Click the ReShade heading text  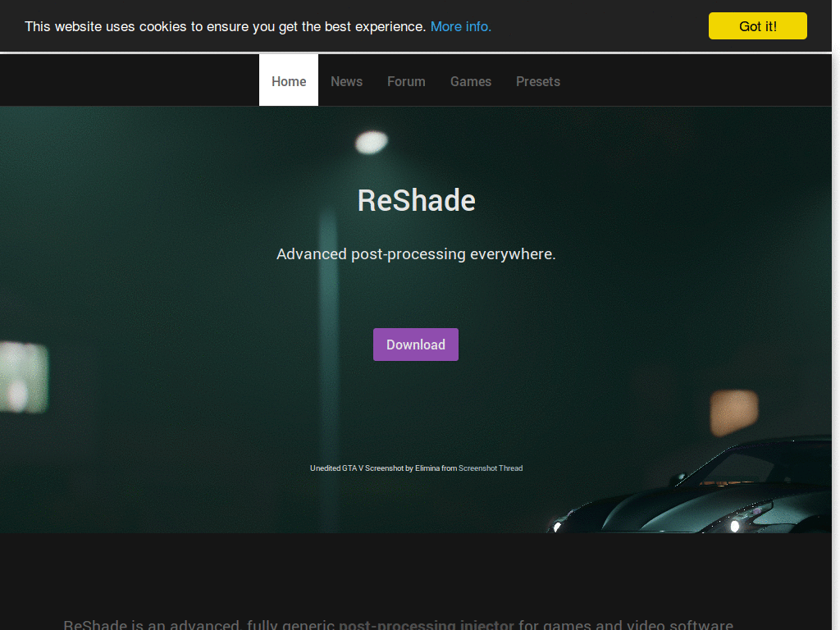tap(416, 200)
